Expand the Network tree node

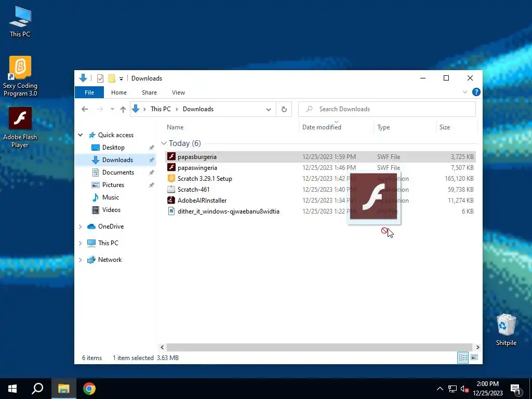click(x=81, y=260)
